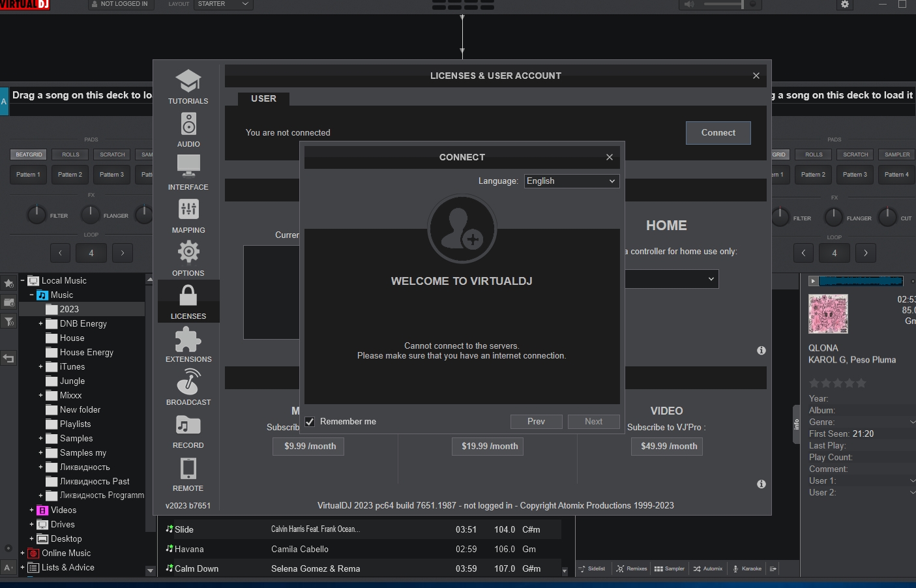Click the add-user avatar icon

[x=462, y=229]
